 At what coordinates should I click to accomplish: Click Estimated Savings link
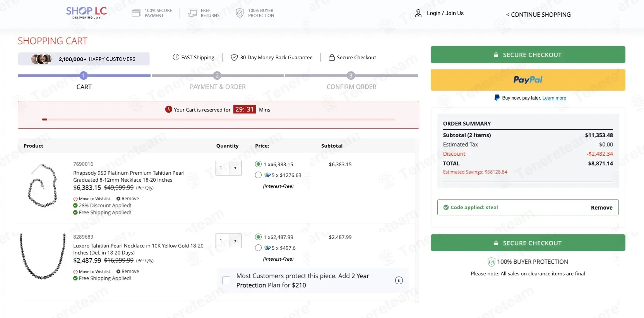[x=463, y=172]
